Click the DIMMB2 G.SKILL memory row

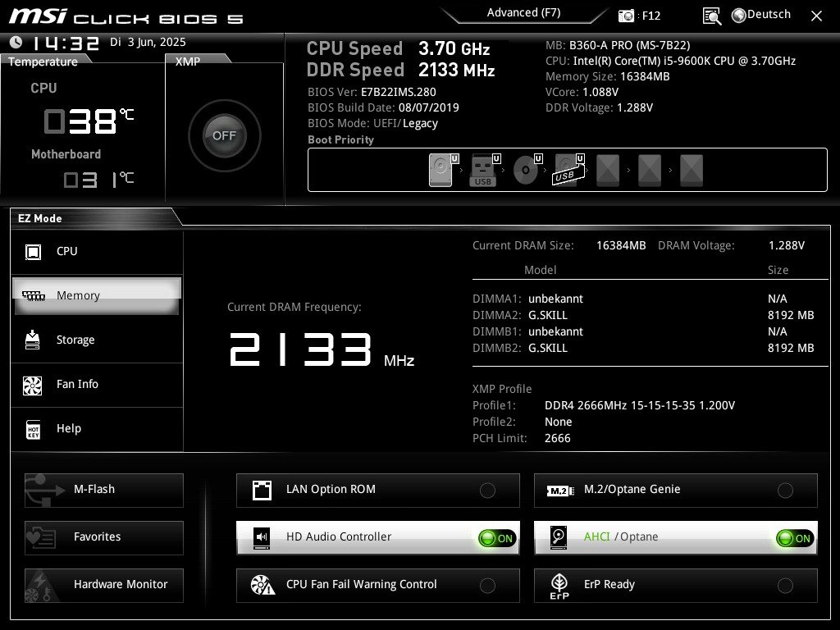[x=643, y=348]
